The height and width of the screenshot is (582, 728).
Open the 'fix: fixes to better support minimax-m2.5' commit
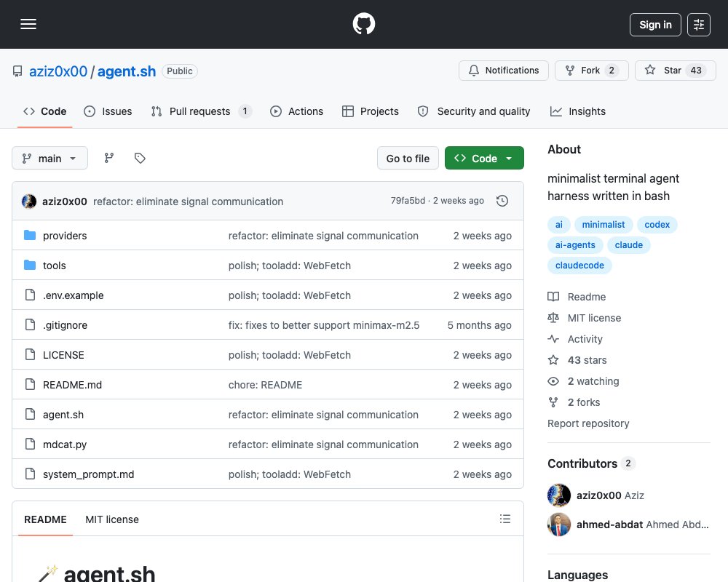coord(324,325)
